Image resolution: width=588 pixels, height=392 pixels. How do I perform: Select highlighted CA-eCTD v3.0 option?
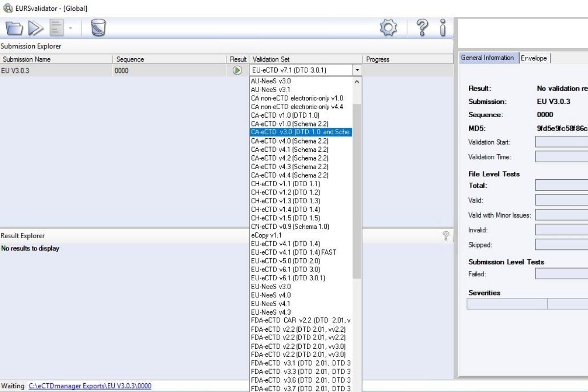(x=301, y=132)
